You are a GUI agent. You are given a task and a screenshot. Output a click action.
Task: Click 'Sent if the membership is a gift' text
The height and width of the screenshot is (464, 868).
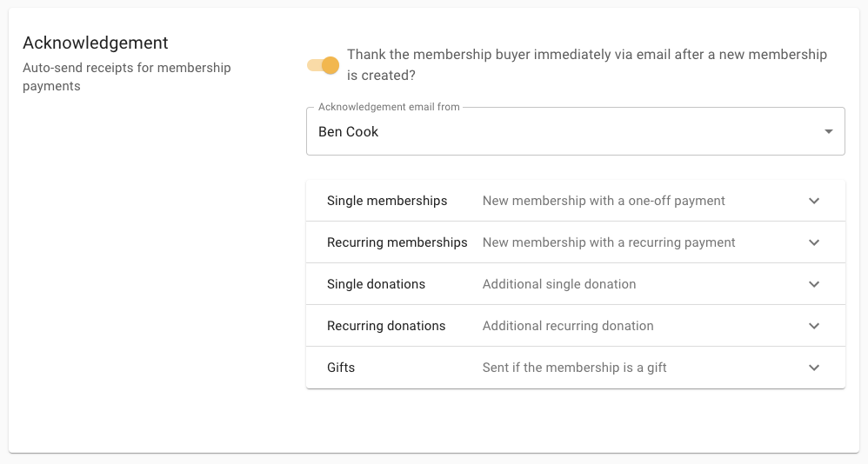click(574, 368)
